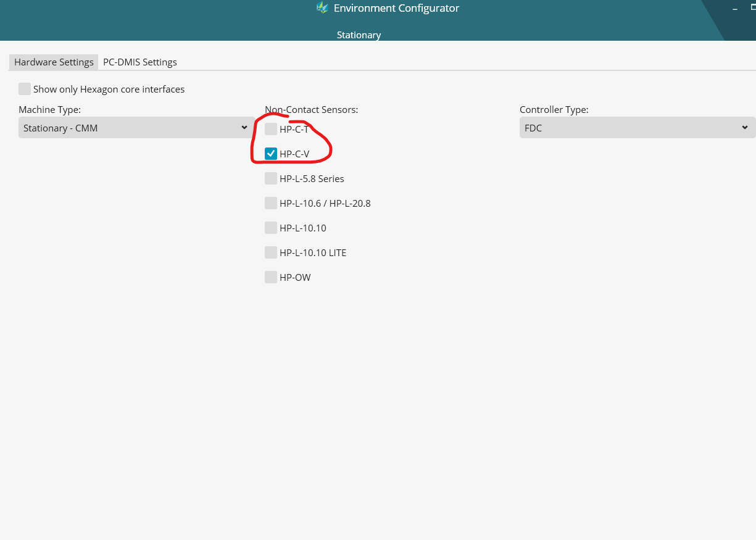The image size is (756, 540).
Task: Select the HP-L-10.10 sensor checkbox
Action: point(271,228)
